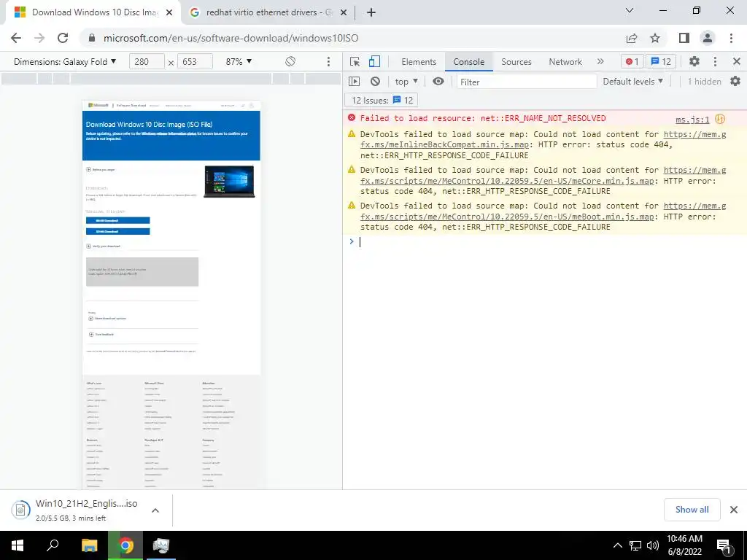Screen dimensions: 747x560
Task: Share this page icon in address bar
Action: (632, 38)
